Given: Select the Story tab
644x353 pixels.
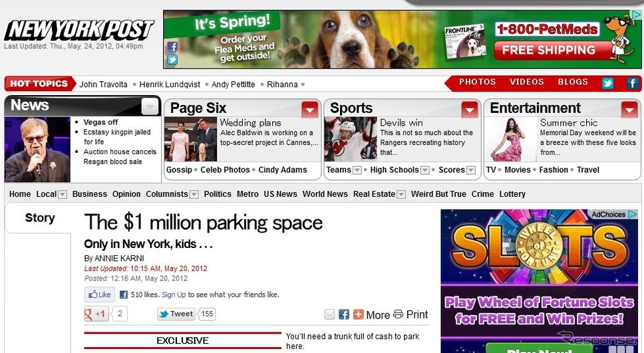Looking at the screenshot, I should 40,218.
